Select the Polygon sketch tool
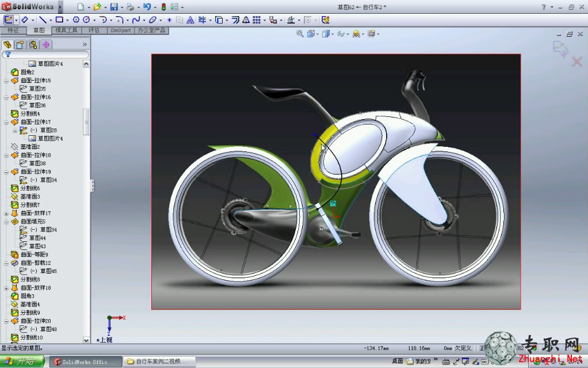The height and width of the screenshot is (368, 588). 76,20
